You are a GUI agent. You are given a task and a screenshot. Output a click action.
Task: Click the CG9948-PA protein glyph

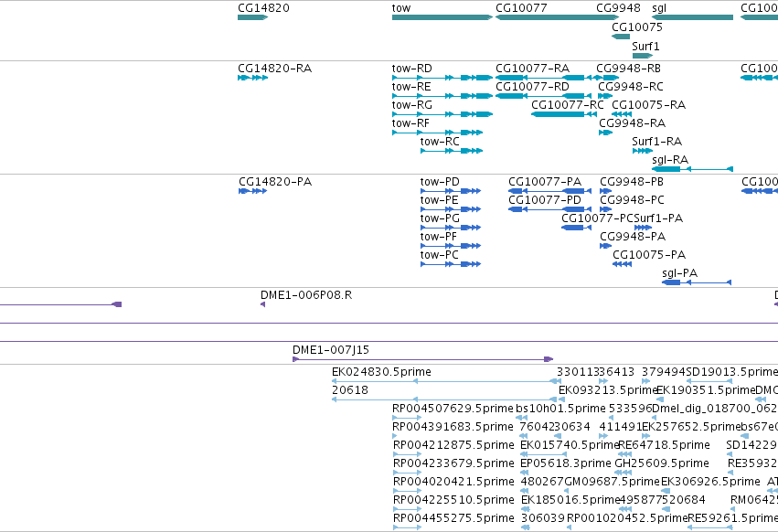pyautogui.click(x=605, y=246)
